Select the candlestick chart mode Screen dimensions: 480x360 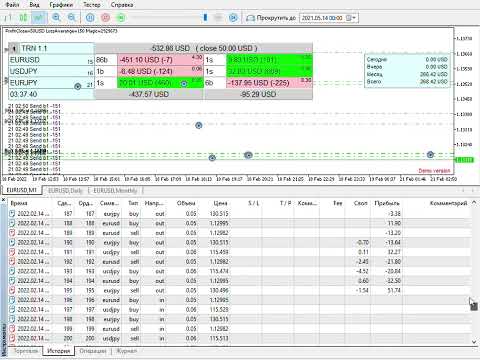pos(23,18)
